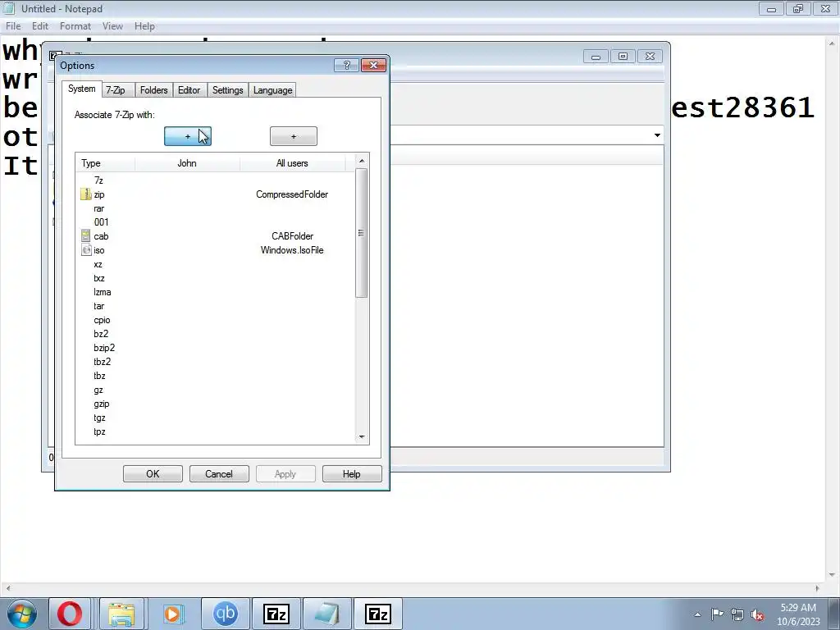This screenshot has height=630, width=840.
Task: Select the 7z file type row
Action: [216, 180]
